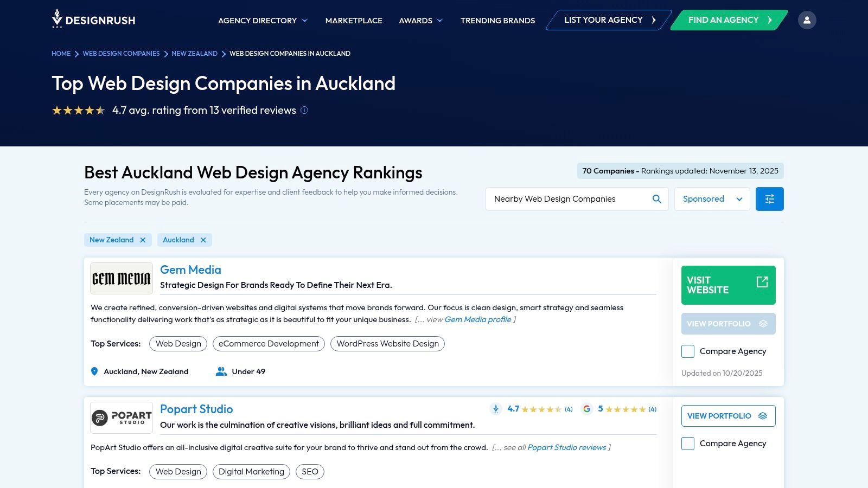Viewport: 868px width, 488px height.
Task: Enable Compare Agency for Popart Studio
Action: tap(687, 444)
